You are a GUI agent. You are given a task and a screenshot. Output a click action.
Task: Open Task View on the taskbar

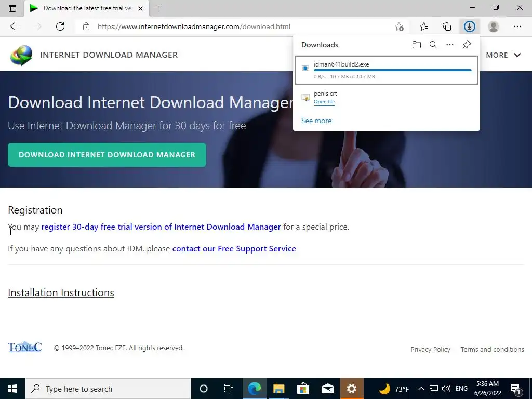[229, 389]
